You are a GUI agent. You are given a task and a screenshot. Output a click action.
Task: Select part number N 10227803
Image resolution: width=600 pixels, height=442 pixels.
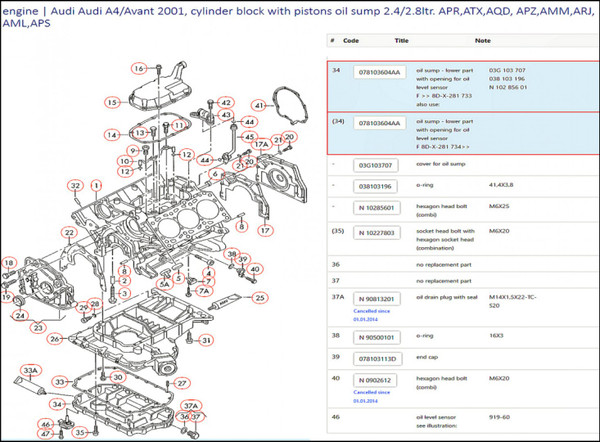[379, 232]
